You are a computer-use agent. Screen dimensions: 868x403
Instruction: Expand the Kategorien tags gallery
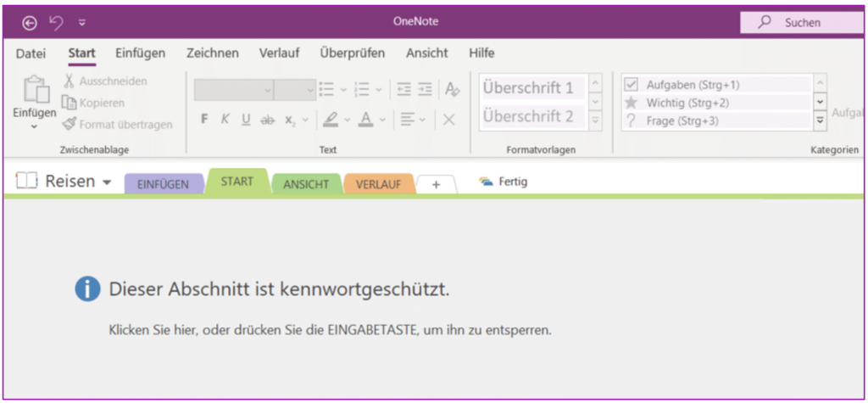tap(821, 120)
